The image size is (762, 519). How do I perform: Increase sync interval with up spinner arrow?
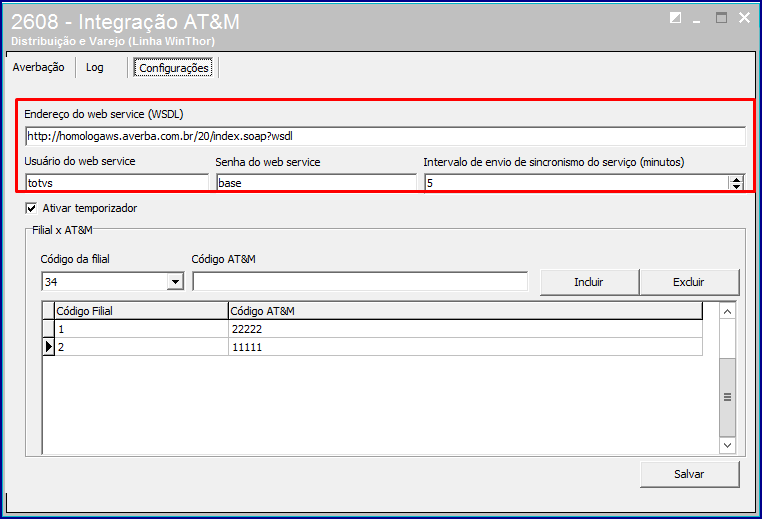point(736,179)
